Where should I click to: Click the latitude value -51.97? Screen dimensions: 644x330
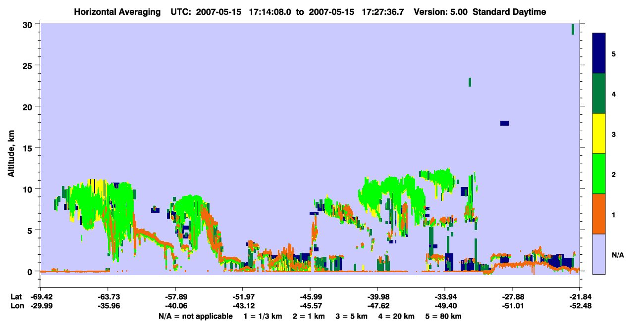point(243,296)
